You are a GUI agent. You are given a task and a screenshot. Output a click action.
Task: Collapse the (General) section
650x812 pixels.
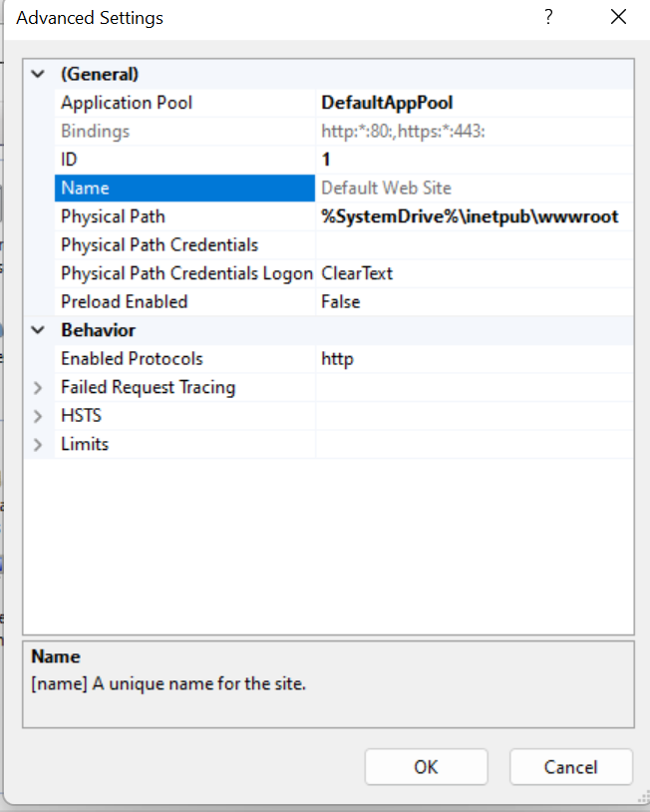point(38,74)
